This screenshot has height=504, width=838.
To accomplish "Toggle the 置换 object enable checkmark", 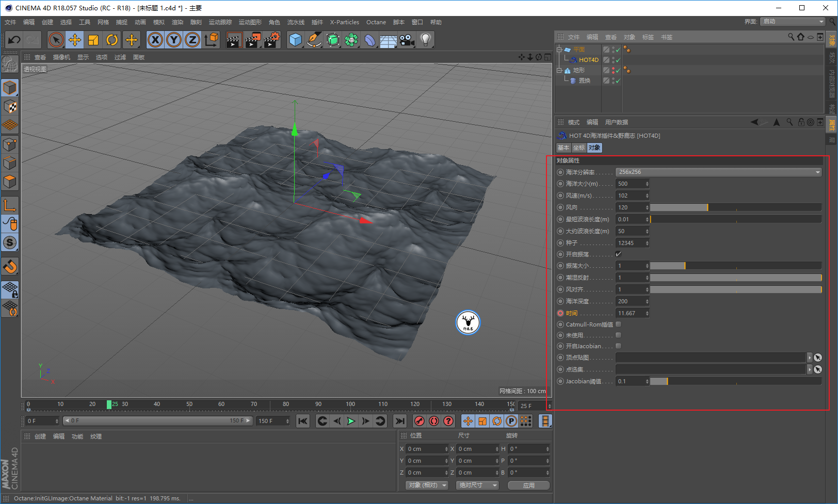I will click(x=618, y=80).
